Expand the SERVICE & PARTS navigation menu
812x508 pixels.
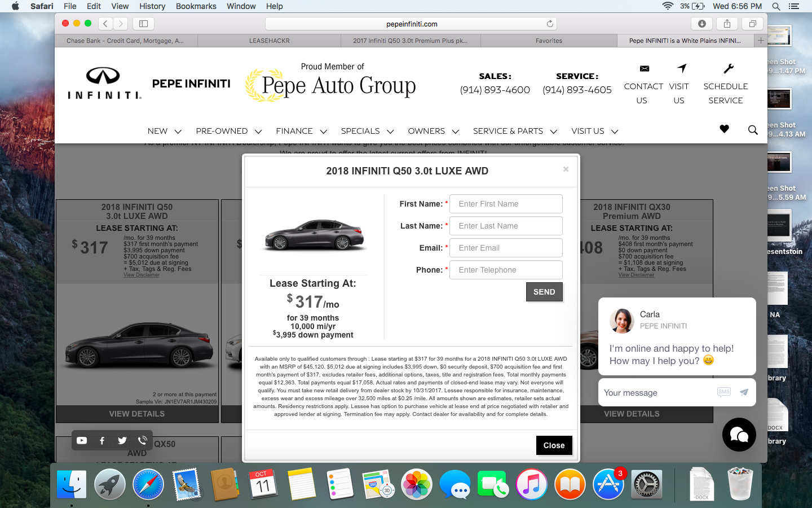(x=515, y=131)
